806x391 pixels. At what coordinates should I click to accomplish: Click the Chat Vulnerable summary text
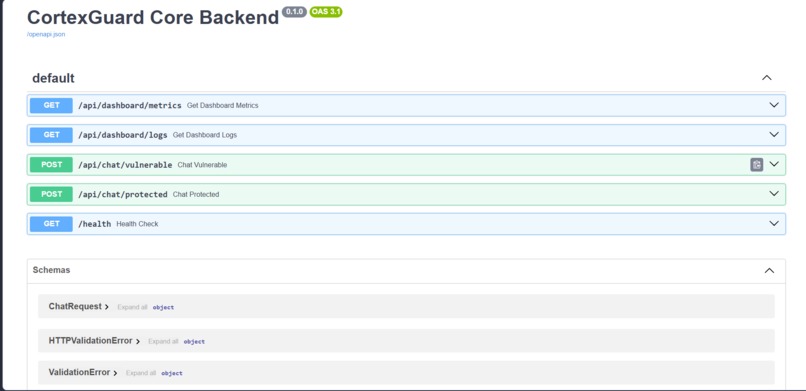(202, 165)
